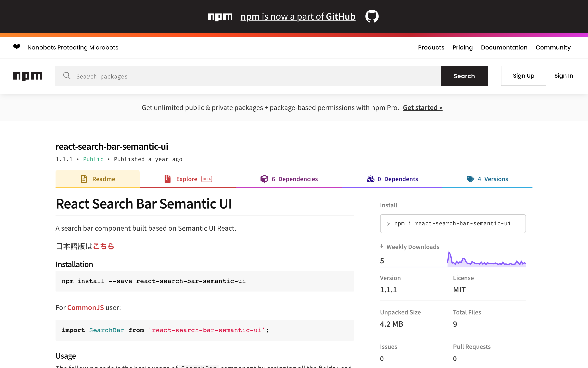Click the sidebar version value 1.1.1
The height and width of the screenshot is (368, 588).
coord(388,290)
